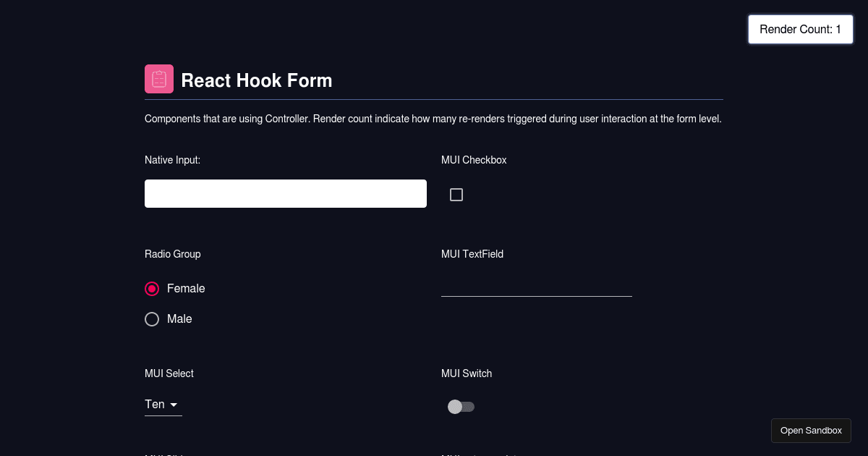Click the switch thumb knob
868x456 pixels.
[454, 406]
